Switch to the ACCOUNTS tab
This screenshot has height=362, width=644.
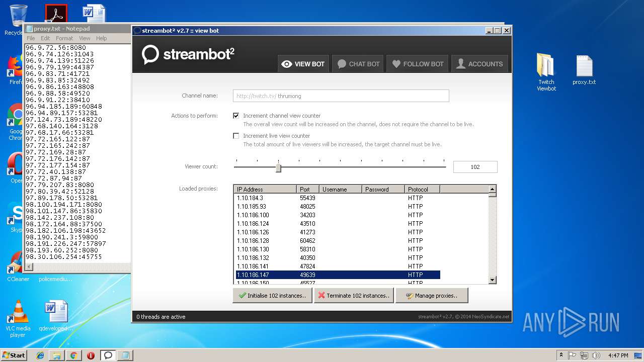tap(479, 64)
